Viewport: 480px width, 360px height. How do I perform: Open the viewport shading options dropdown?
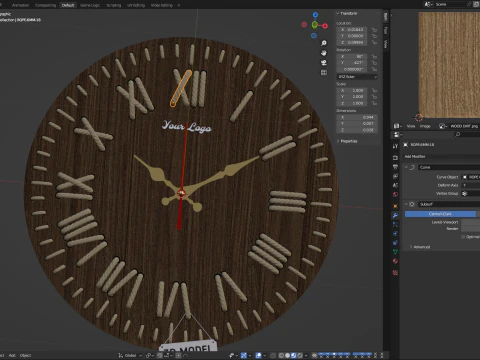tap(306, 355)
